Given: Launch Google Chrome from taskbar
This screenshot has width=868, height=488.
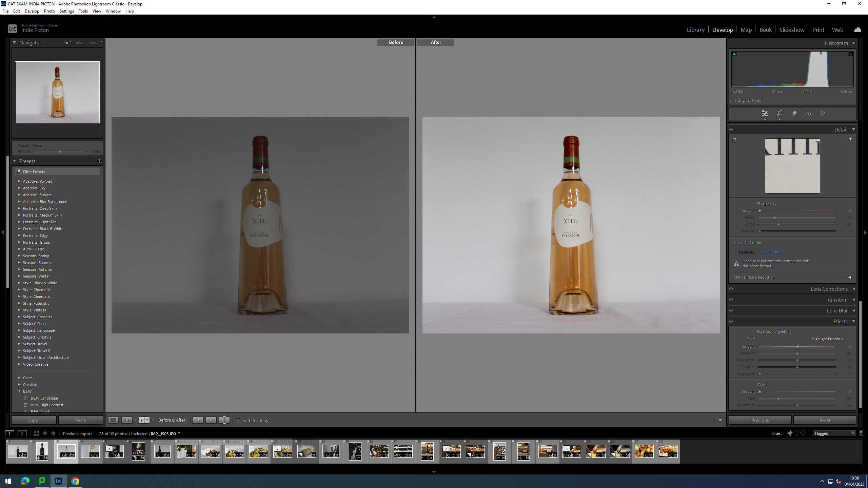Looking at the screenshot, I should point(75,481).
